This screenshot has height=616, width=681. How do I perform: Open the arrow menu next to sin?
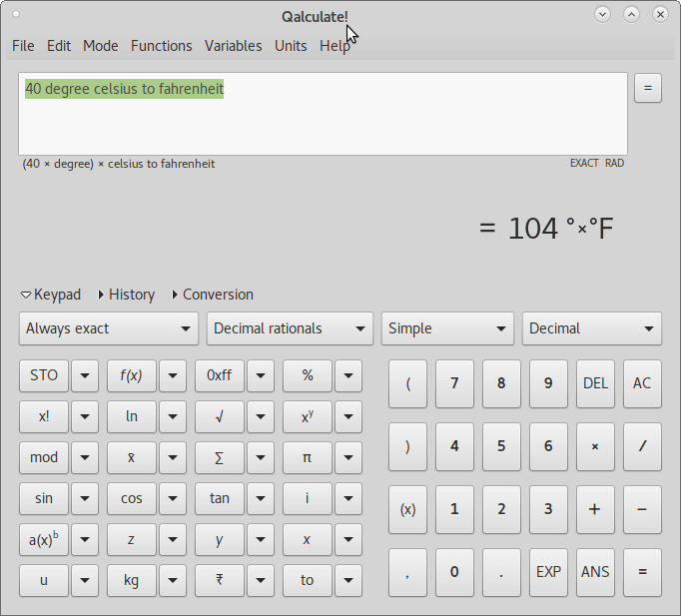point(85,498)
